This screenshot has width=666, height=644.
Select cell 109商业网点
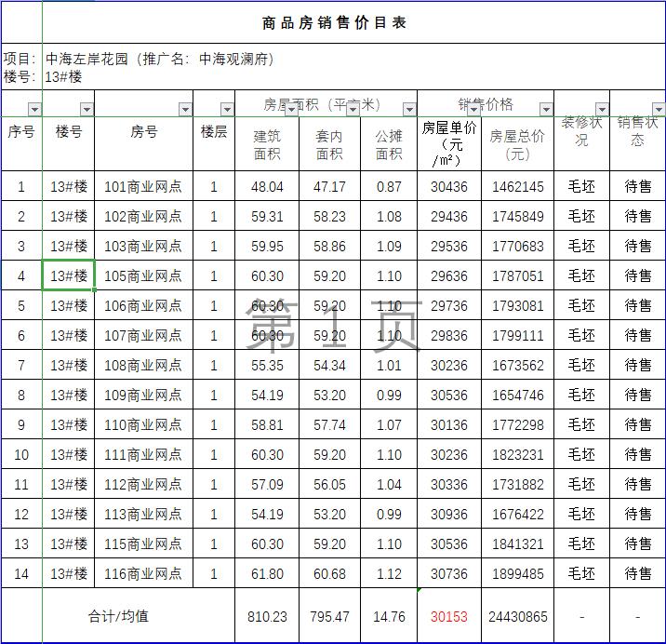point(143,395)
